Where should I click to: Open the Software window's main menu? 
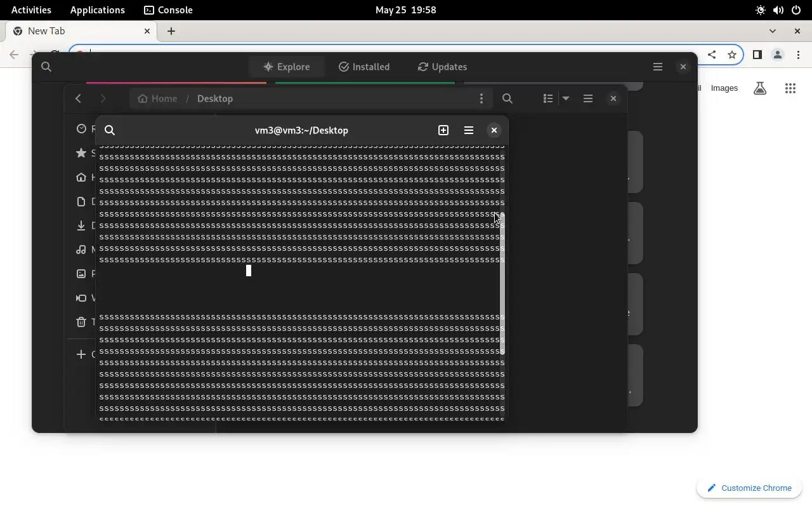point(658,67)
